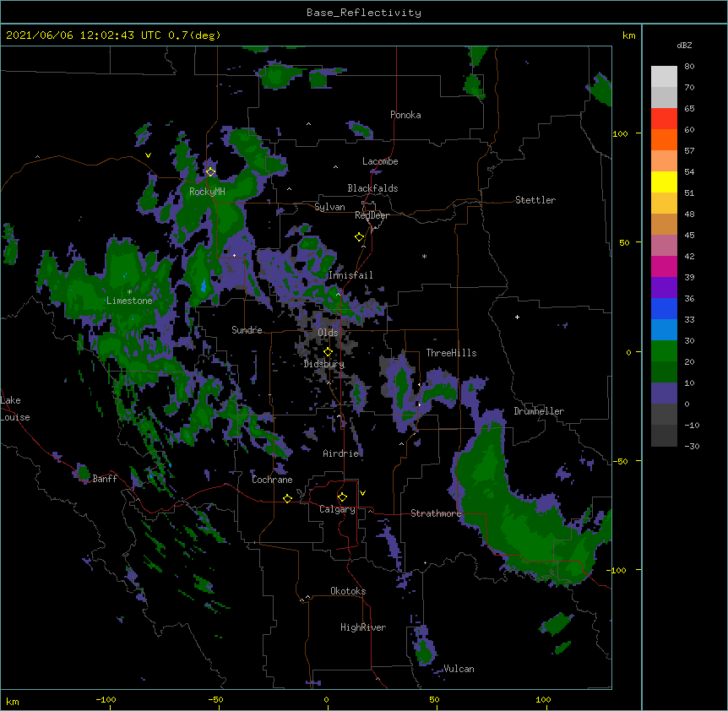Click the blue reflectivity core east of Limestone
This screenshot has width=728, height=711.
(204, 285)
